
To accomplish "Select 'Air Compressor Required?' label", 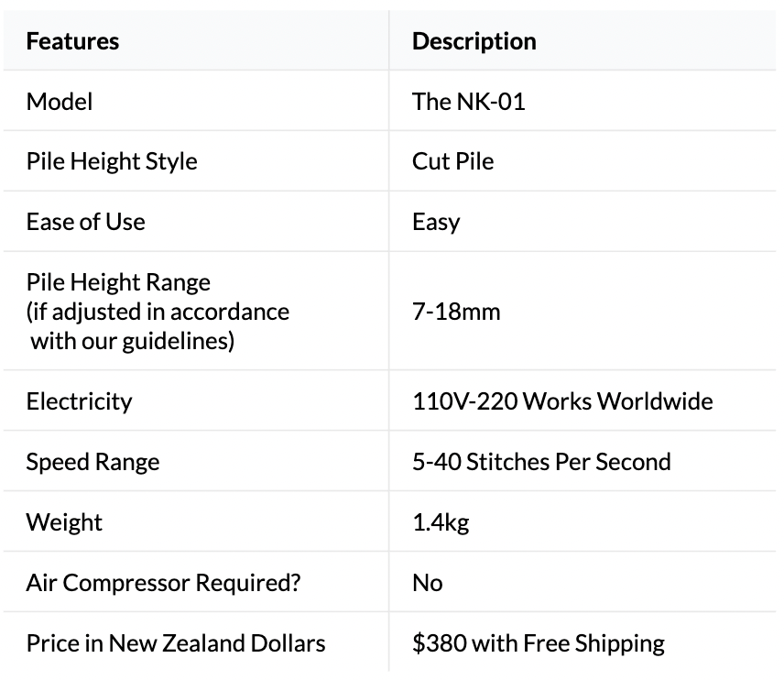I will [x=163, y=583].
